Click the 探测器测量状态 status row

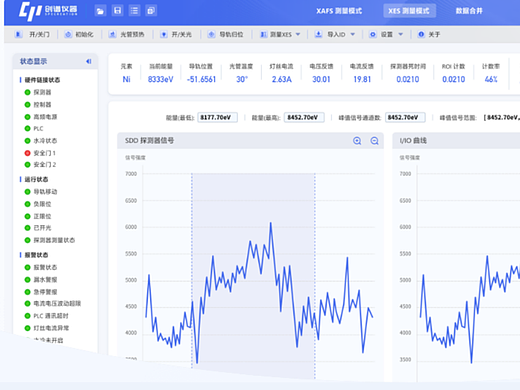pos(50,240)
